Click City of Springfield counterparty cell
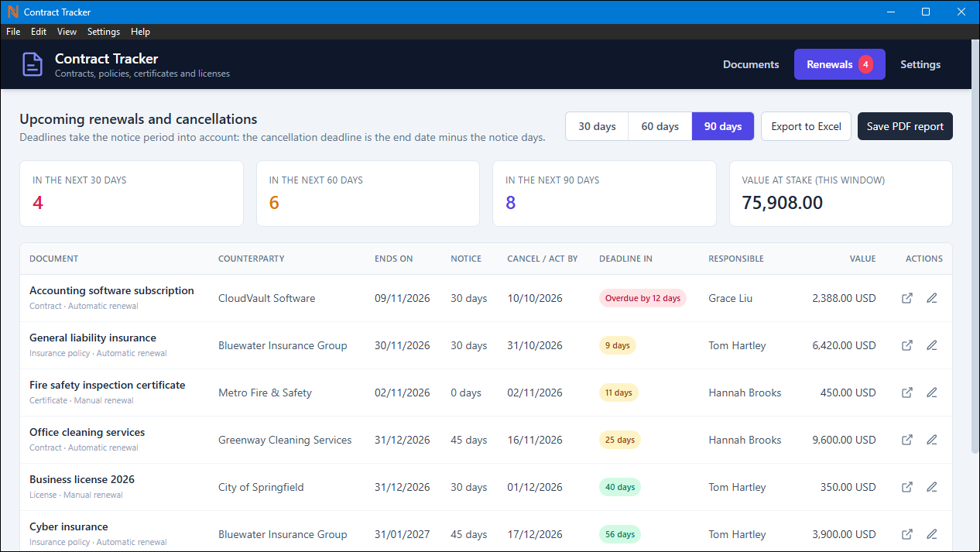The image size is (980, 552). pos(261,487)
